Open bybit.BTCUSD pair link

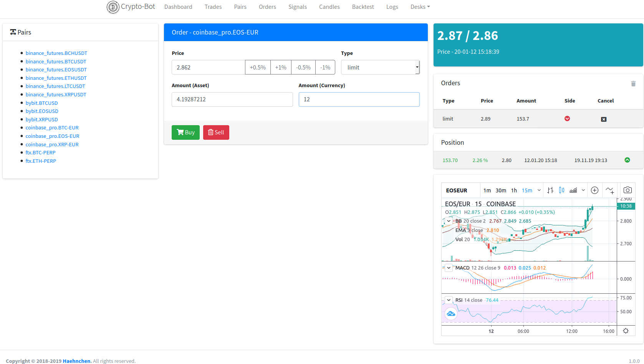click(x=42, y=103)
